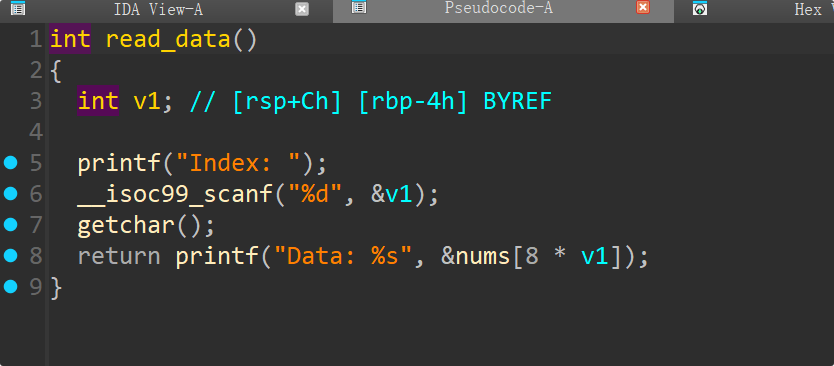Click line number 4 in the gutter
The image size is (834, 366).
[x=36, y=131]
